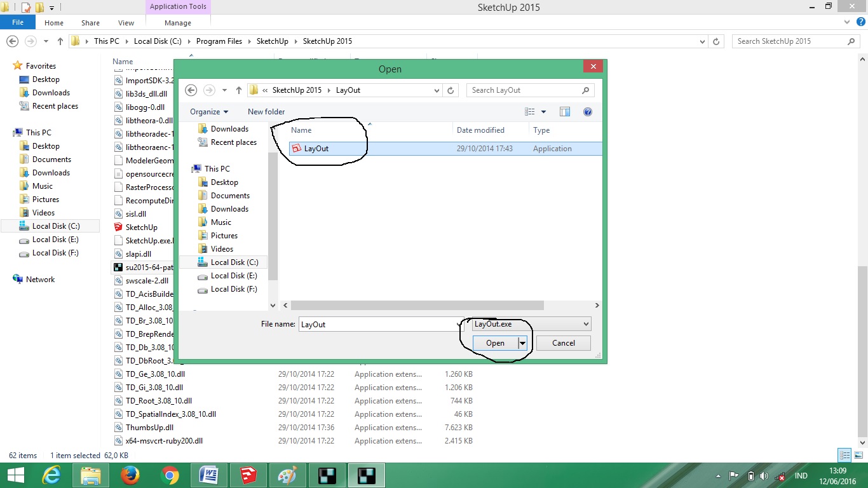Expand the Open dialog address path dropdown

[x=437, y=90]
